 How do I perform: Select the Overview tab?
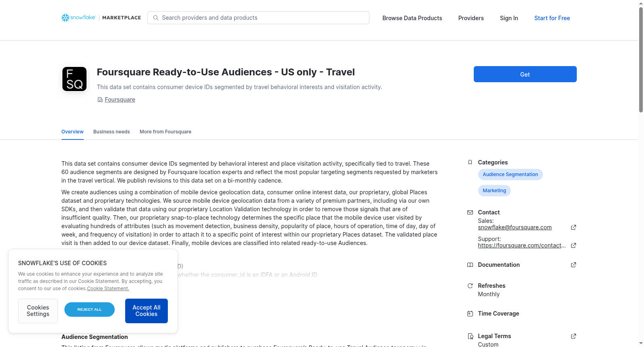click(72, 132)
